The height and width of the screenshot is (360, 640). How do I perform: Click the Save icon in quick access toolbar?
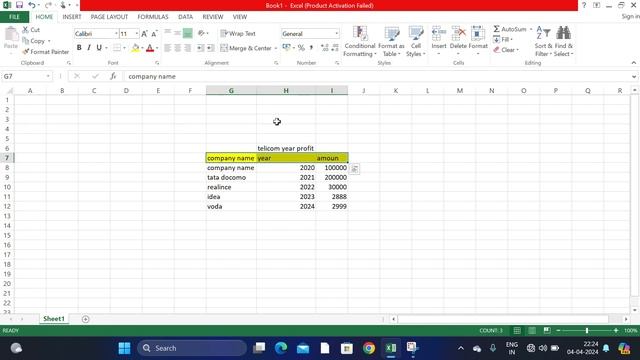tap(19, 5)
